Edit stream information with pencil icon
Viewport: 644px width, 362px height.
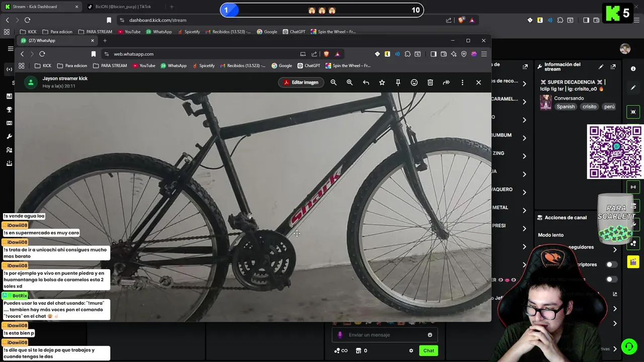point(601,67)
